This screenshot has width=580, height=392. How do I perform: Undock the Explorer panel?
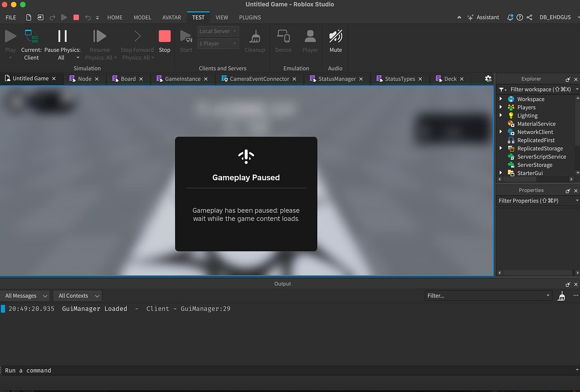click(568, 79)
